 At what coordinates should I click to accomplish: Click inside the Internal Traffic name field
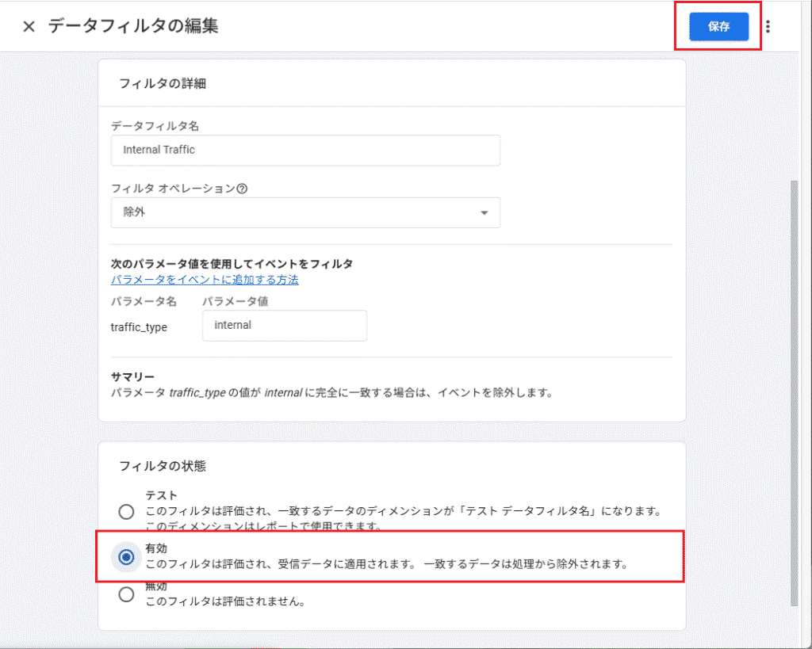pyautogui.click(x=305, y=151)
